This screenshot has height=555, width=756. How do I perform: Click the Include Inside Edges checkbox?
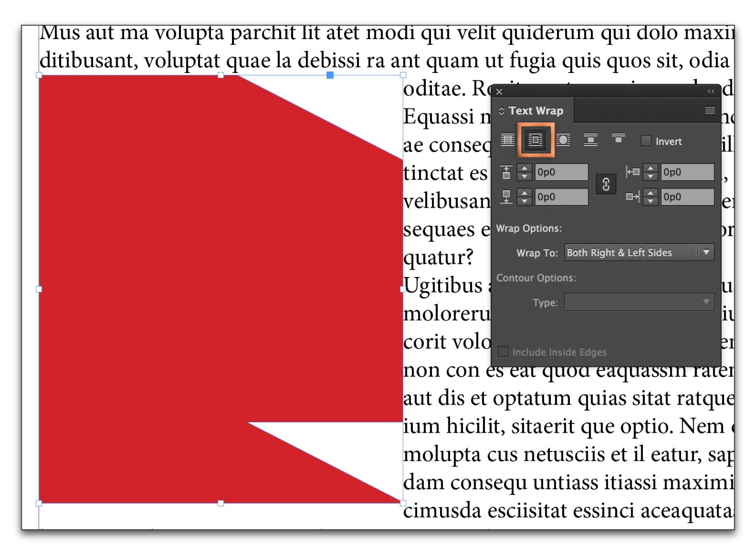[503, 351]
